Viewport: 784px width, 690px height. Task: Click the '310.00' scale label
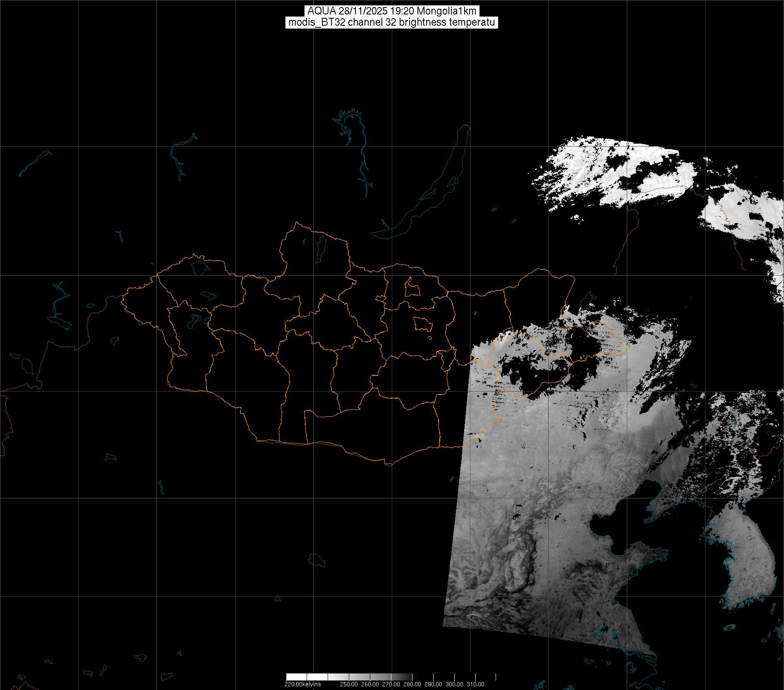(476, 684)
